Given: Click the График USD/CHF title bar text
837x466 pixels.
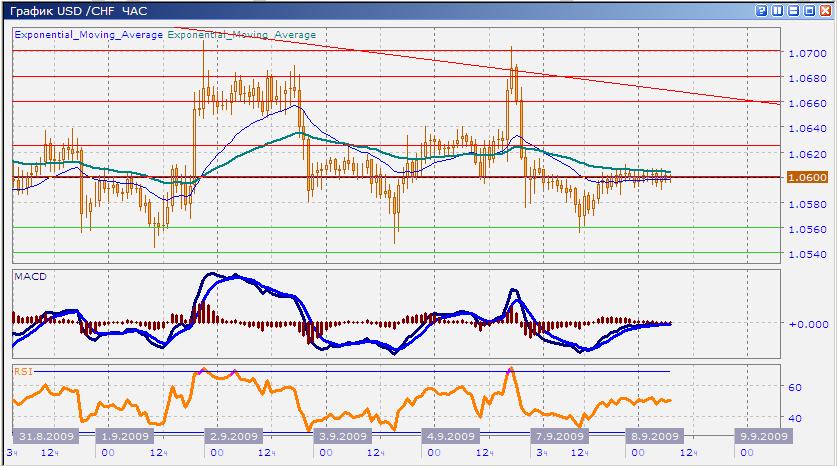Looking at the screenshot, I should click(x=75, y=10).
